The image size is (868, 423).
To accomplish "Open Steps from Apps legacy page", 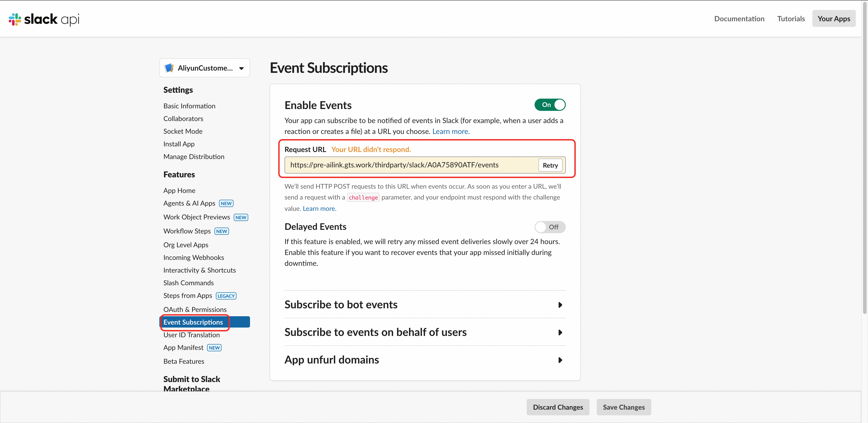I will (188, 296).
